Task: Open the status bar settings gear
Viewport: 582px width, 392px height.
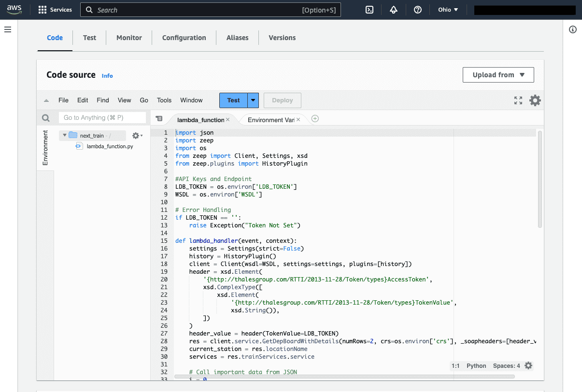Action: [x=528, y=365]
